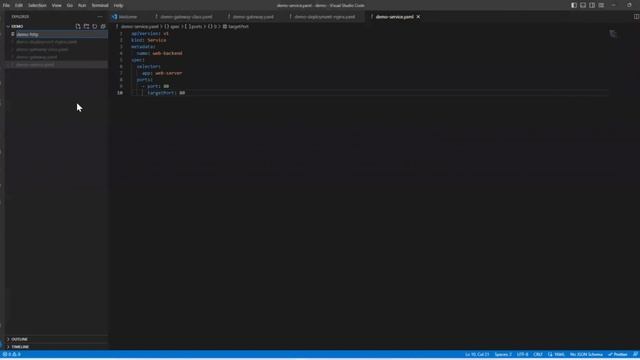
Task: Click the ports breadcrumb segment
Action: click(195, 27)
